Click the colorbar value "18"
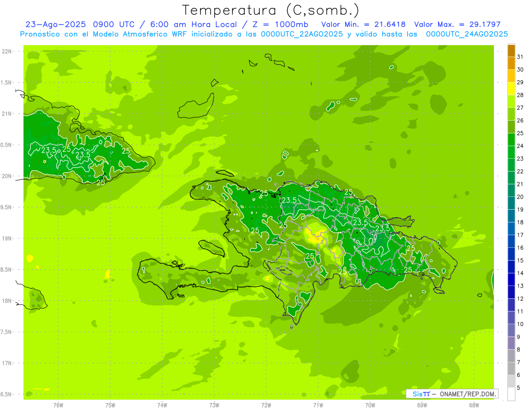Screen dimensions: 532x411 click(520, 222)
